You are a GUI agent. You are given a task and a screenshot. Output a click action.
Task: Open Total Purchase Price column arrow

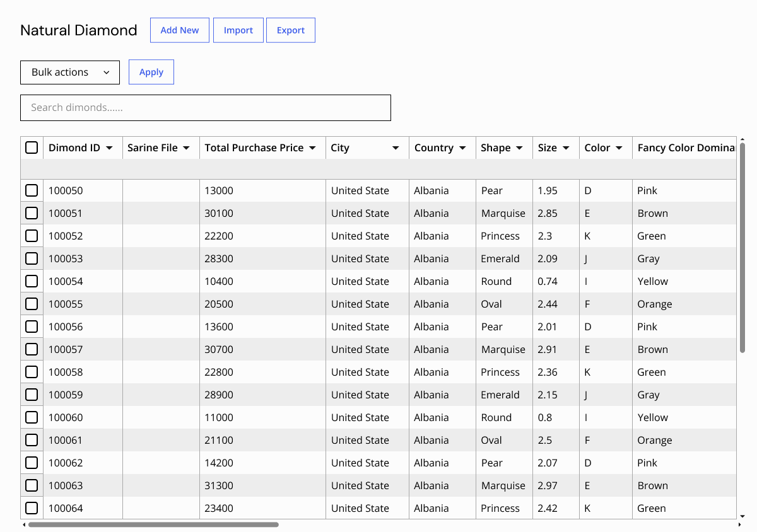[x=312, y=148]
